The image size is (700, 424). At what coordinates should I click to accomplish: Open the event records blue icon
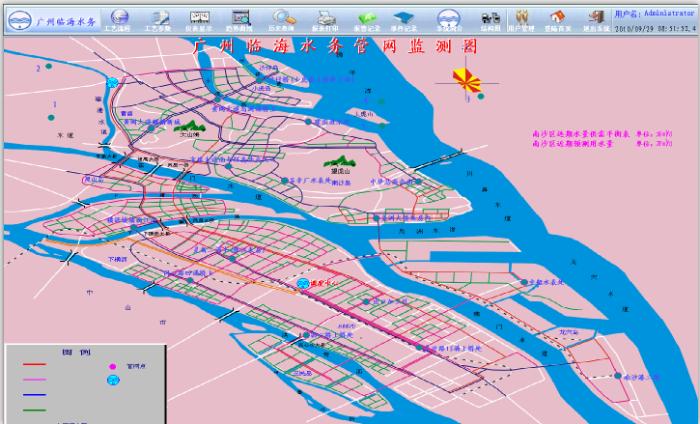pyautogui.click(x=403, y=17)
